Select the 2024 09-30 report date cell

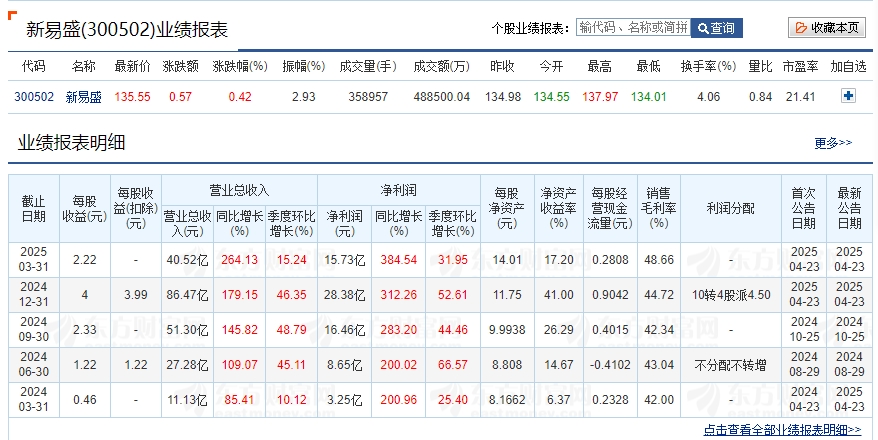34,330
